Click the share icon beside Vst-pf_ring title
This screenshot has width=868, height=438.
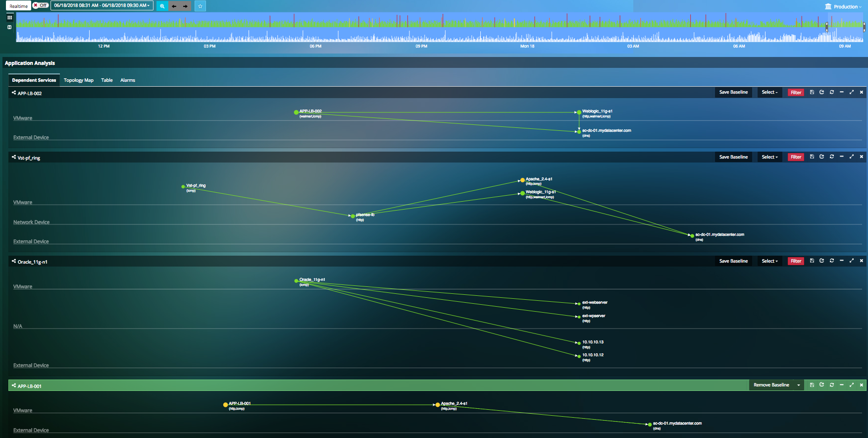14,157
